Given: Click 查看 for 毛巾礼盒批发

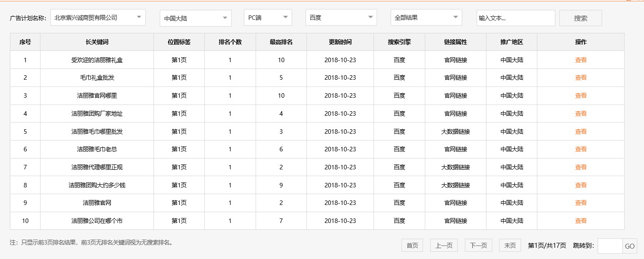Looking at the screenshot, I should pyautogui.click(x=581, y=77).
